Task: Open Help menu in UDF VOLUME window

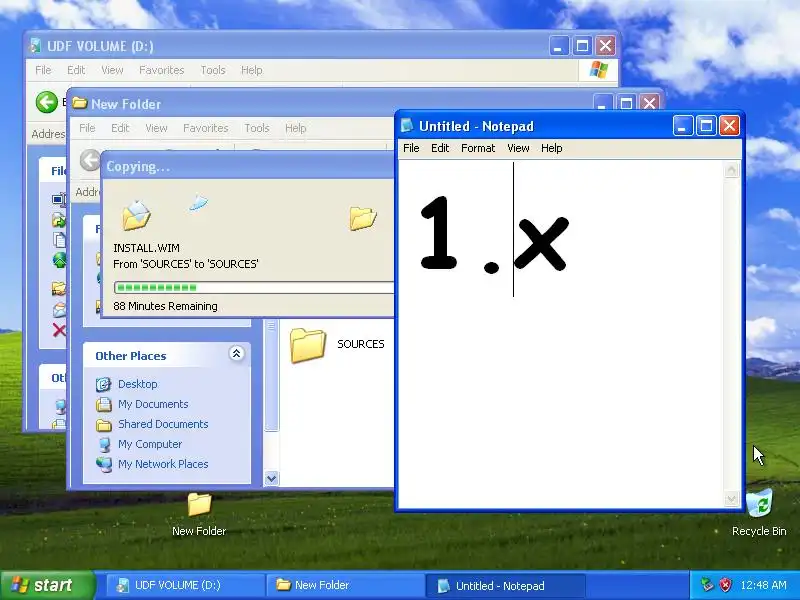Action: (252, 70)
